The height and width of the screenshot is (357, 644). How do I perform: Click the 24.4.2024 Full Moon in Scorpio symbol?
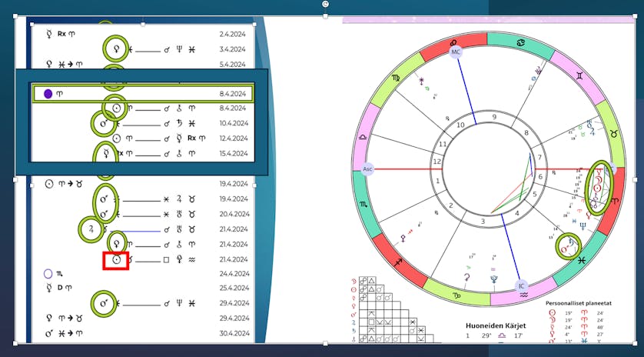pyautogui.click(x=48, y=274)
